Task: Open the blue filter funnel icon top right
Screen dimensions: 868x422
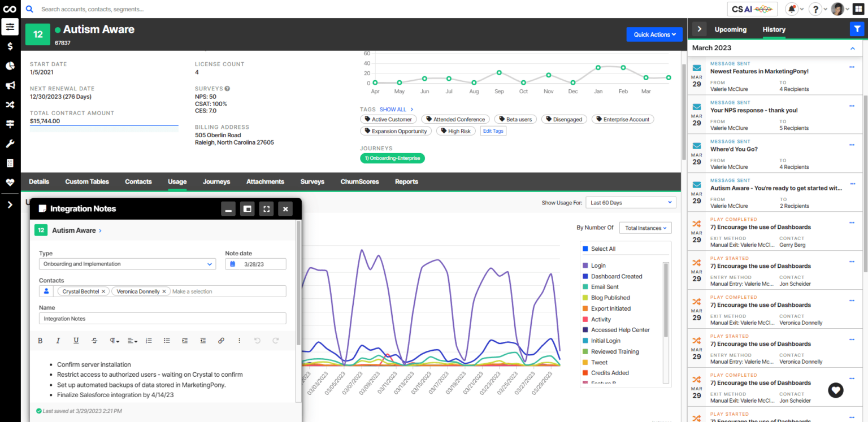Action: (858, 28)
